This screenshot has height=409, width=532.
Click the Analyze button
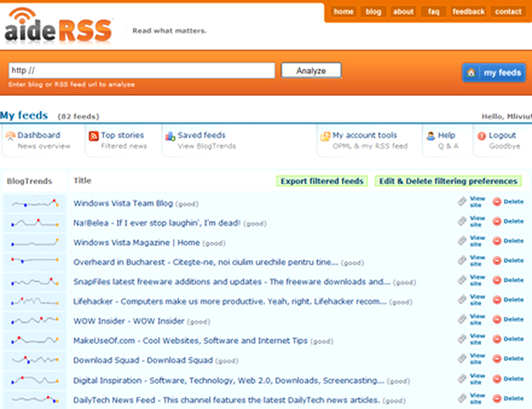click(x=311, y=70)
